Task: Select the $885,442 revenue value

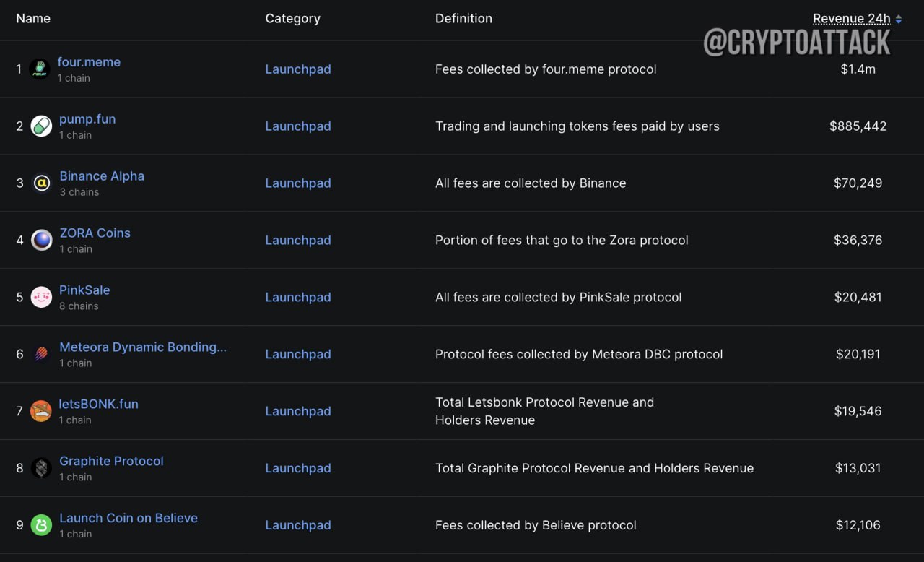Action: tap(858, 126)
